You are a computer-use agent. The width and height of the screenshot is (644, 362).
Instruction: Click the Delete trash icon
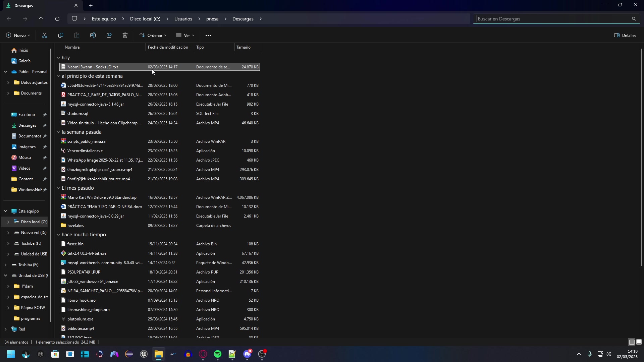click(125, 36)
